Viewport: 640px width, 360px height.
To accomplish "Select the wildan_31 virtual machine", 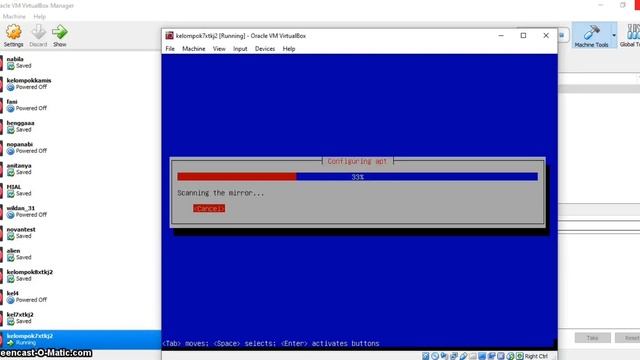I will click(80, 211).
